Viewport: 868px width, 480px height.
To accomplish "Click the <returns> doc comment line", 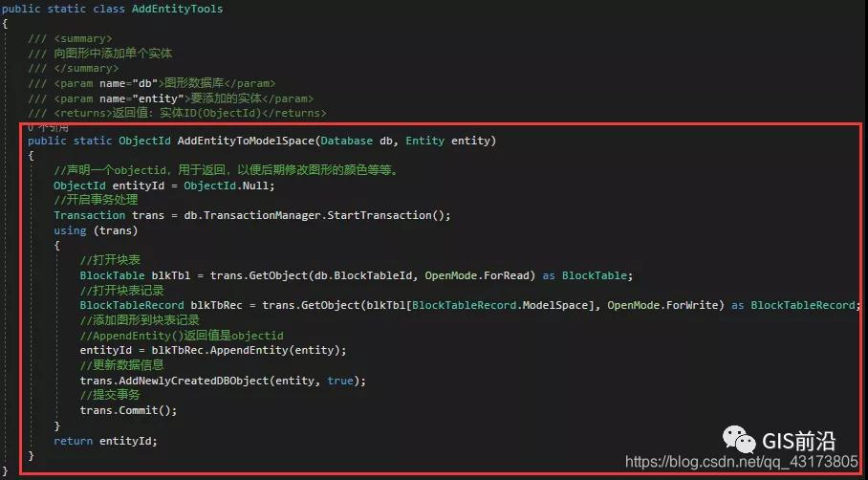I will click(x=177, y=113).
